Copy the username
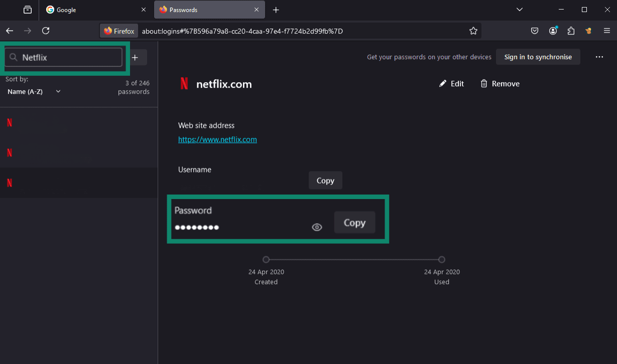The image size is (617, 364). [x=325, y=180]
